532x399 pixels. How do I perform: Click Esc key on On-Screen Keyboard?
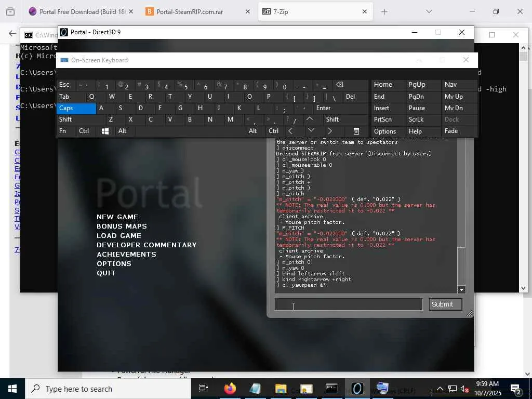point(66,85)
